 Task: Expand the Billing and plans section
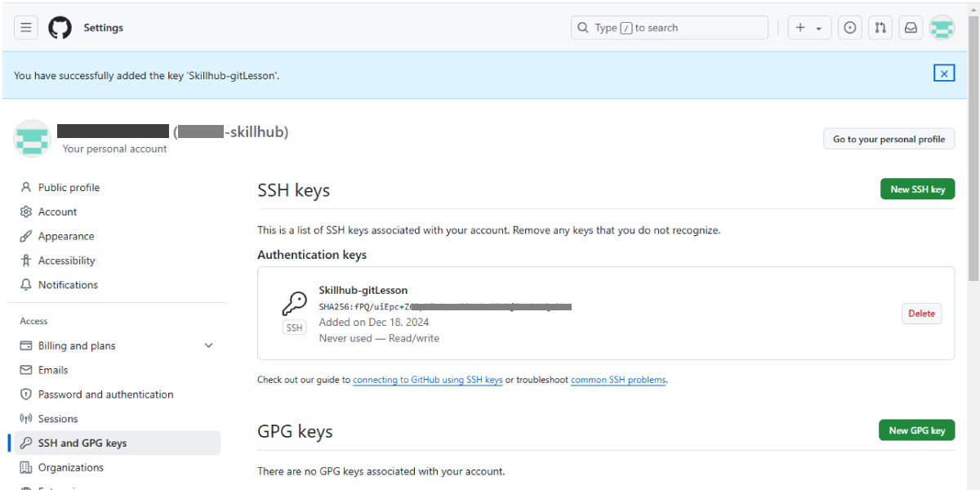click(208, 345)
